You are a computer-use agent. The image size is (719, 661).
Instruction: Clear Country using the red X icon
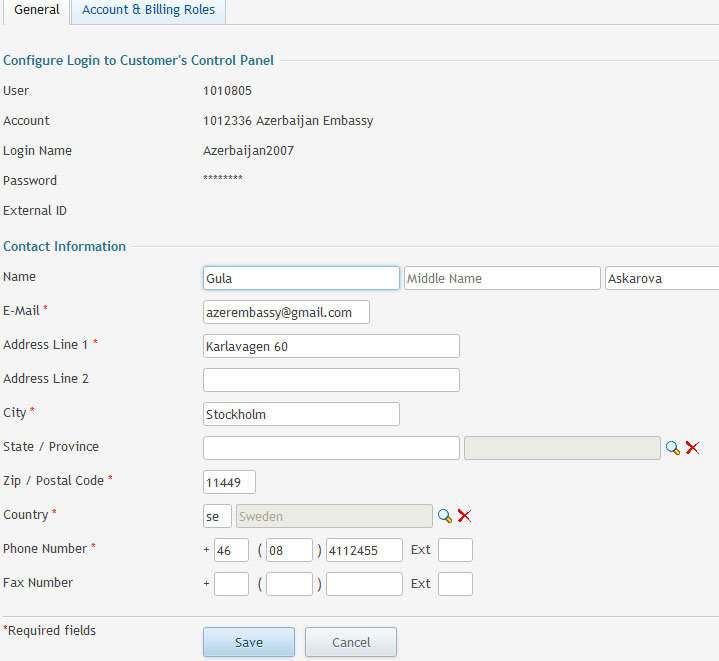point(464,516)
